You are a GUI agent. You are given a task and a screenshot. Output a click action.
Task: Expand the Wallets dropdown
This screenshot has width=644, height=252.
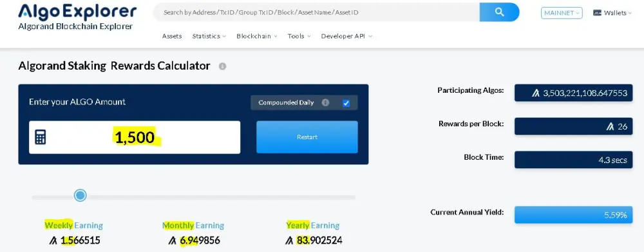pos(612,13)
